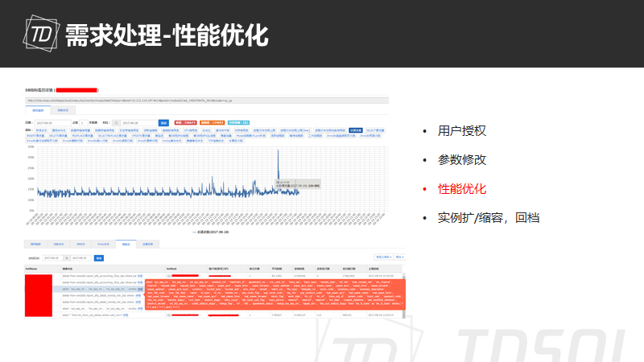Click the slow query end date 2017-09-19

(x=80, y=258)
